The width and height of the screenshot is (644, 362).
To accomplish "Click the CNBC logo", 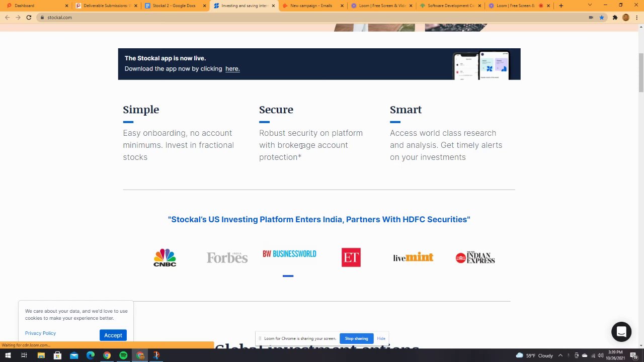I will 165,257.
